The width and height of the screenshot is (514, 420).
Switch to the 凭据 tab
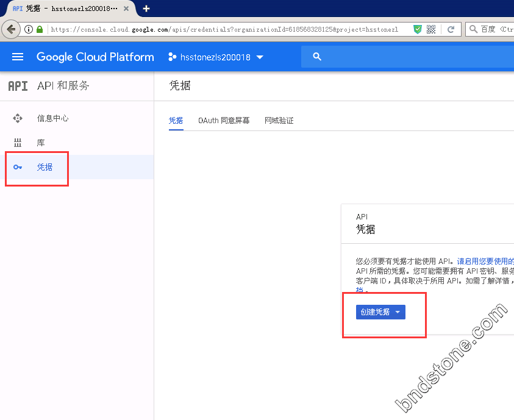coord(176,121)
